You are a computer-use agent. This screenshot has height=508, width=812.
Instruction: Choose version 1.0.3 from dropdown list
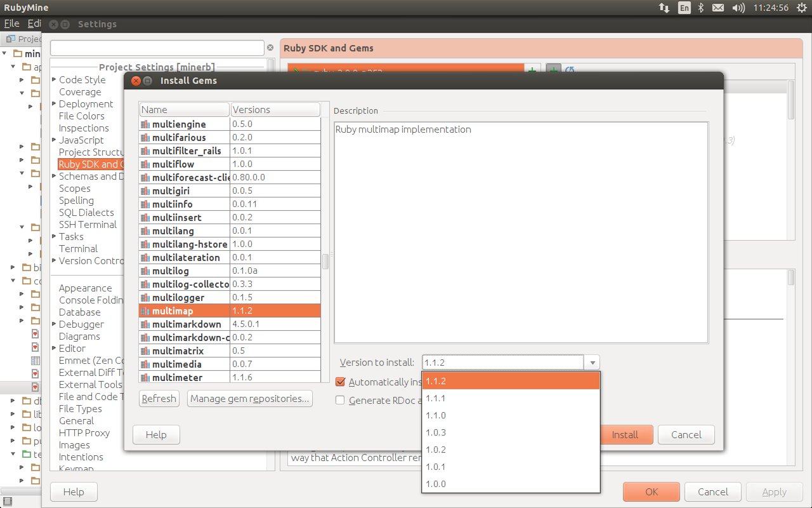pos(511,432)
